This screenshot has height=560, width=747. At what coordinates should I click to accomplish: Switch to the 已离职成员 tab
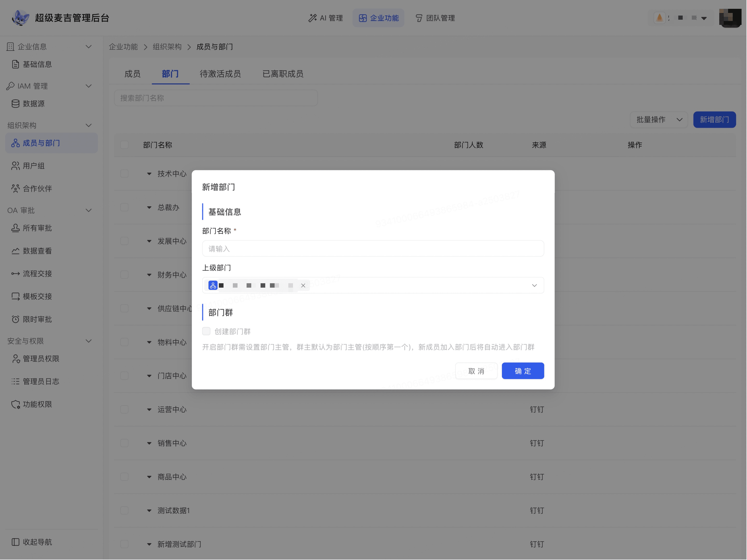[283, 74]
